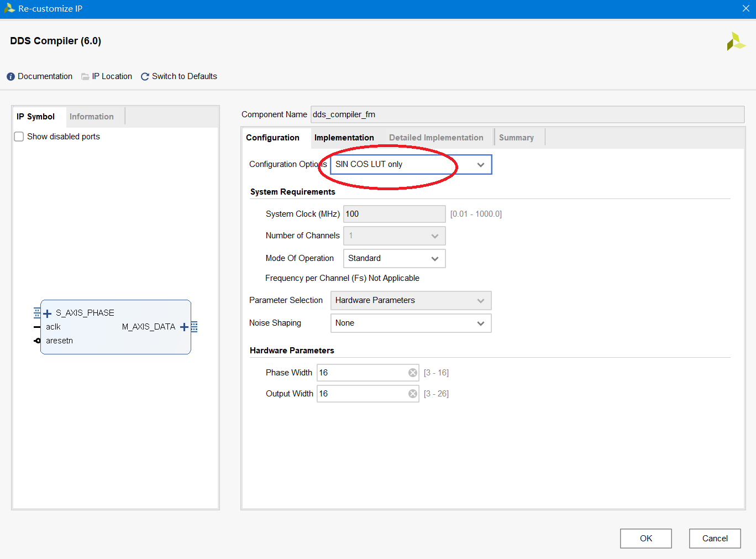This screenshot has width=756, height=559.
Task: Click the System Clock range hint [0.01 - 1000.0]
Action: [x=476, y=214]
